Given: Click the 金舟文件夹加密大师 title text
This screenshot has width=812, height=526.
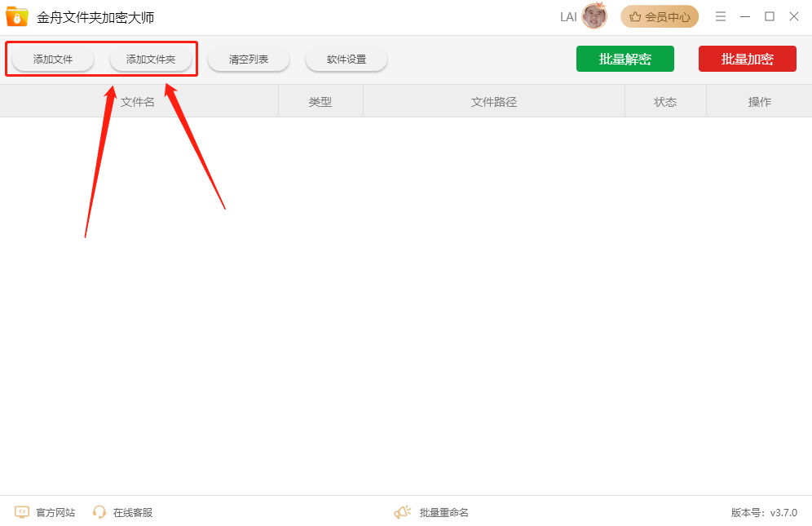Looking at the screenshot, I should (x=95, y=17).
